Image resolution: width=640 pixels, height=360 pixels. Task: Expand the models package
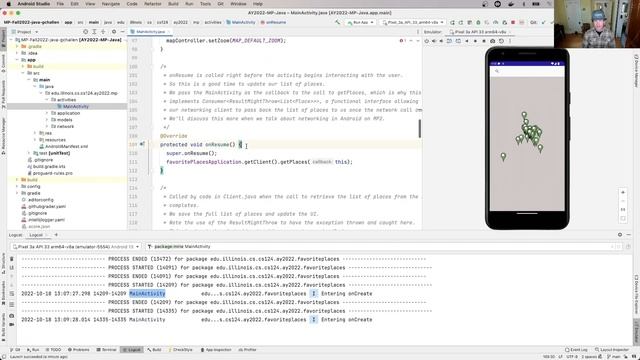pos(47,120)
